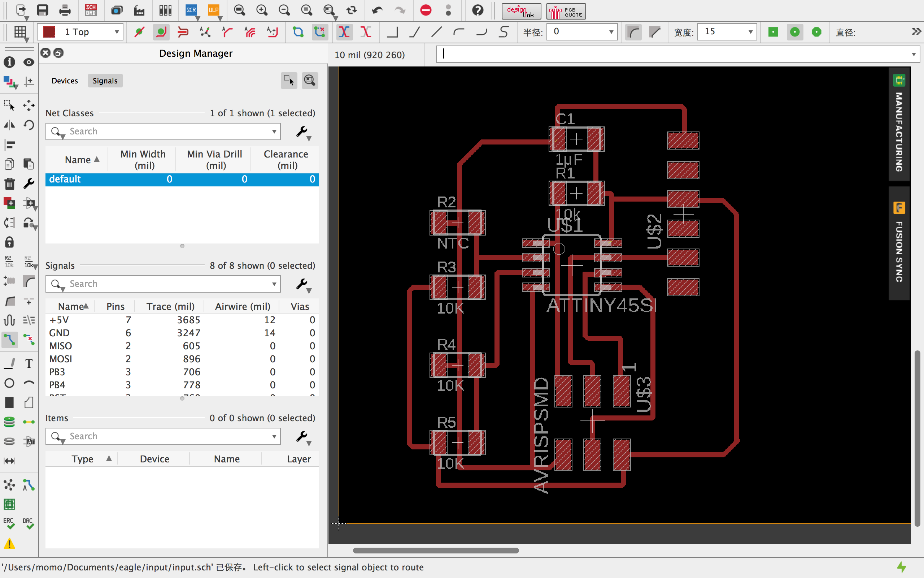Screen dimensions: 924x578
Task: Open Signals search dropdown arrow
Action: point(274,284)
